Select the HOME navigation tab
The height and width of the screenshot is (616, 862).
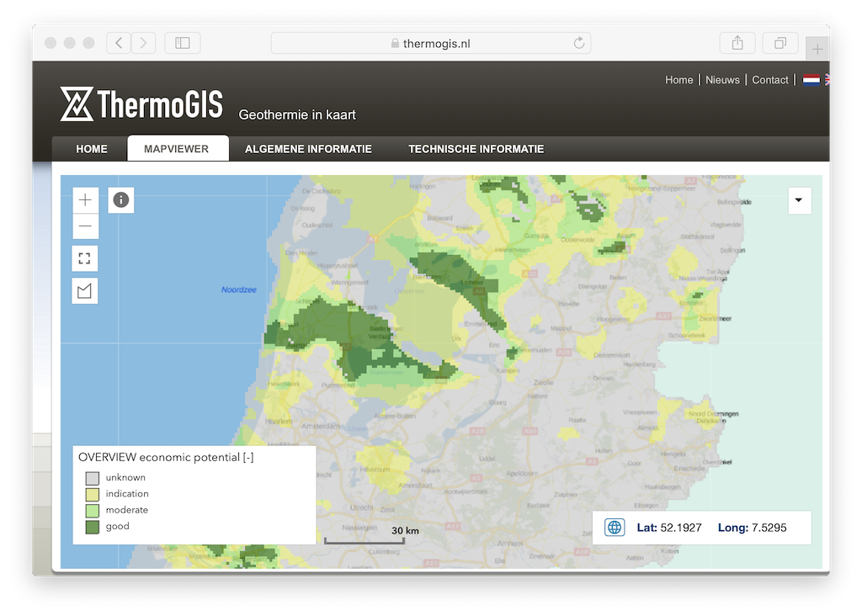tap(92, 149)
